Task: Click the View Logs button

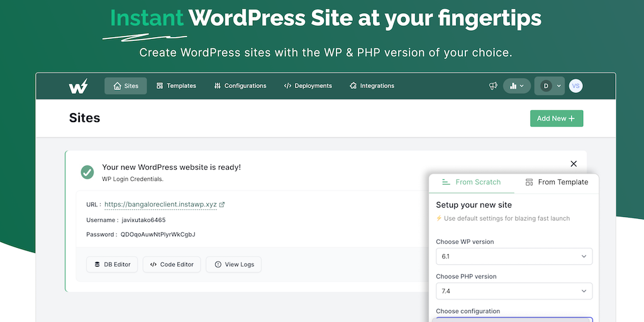Action: pos(233,265)
